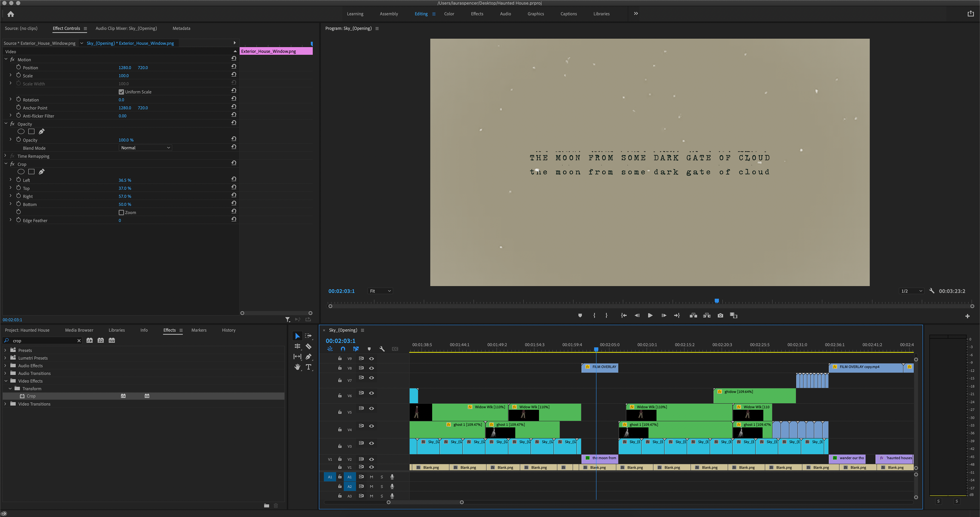Switch to Media Browser tab

click(79, 330)
